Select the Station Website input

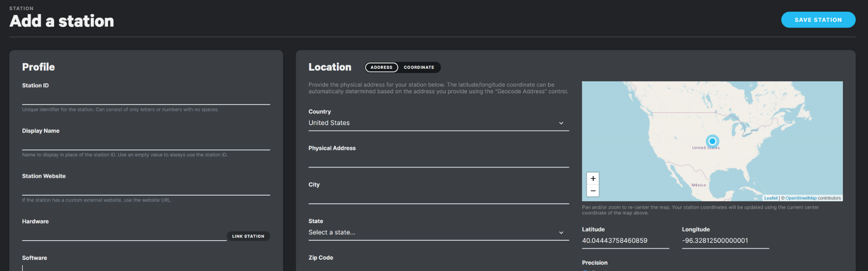point(146,189)
